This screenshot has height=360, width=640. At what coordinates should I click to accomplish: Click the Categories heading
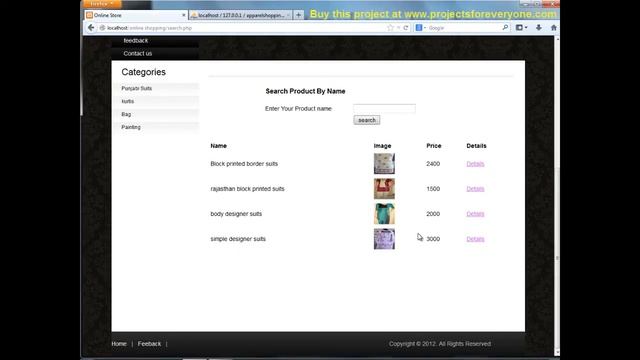143,72
